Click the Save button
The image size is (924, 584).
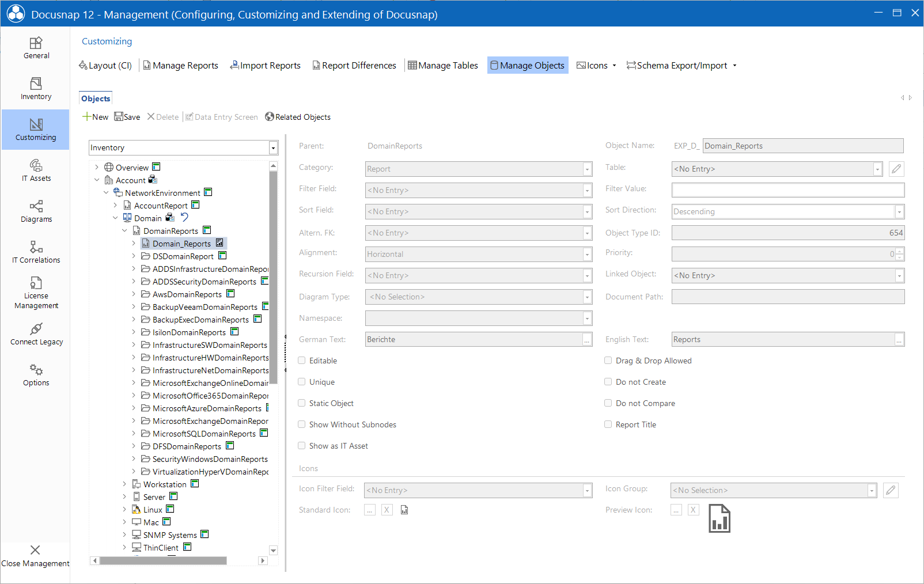point(127,117)
